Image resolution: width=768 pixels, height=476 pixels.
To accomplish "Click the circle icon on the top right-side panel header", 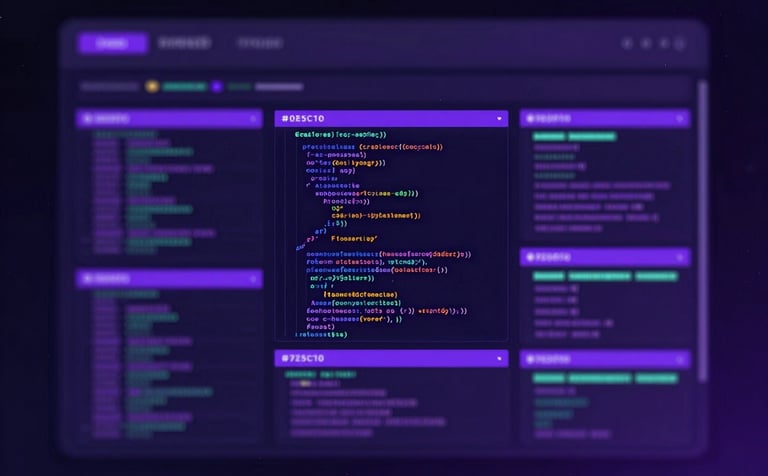I will (529, 119).
